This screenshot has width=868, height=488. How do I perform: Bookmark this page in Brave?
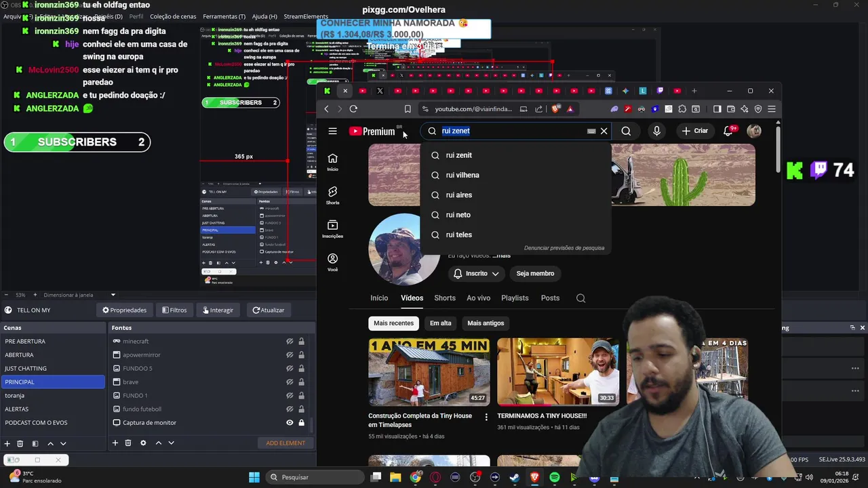click(408, 109)
